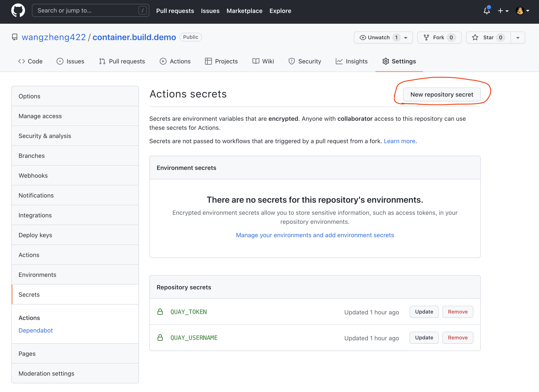This screenshot has height=392, width=539.
Task: Open Manage your environments link
Action: point(315,235)
